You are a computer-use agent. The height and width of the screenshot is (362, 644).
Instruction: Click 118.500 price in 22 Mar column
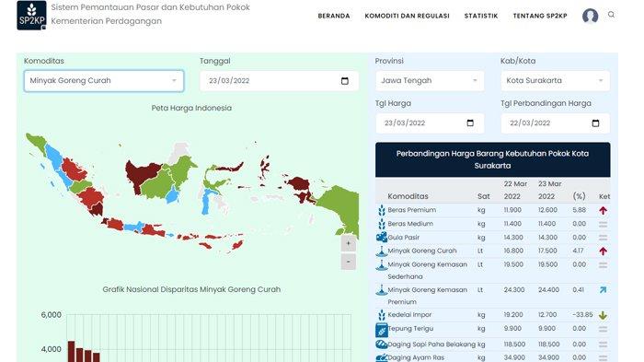514,344
